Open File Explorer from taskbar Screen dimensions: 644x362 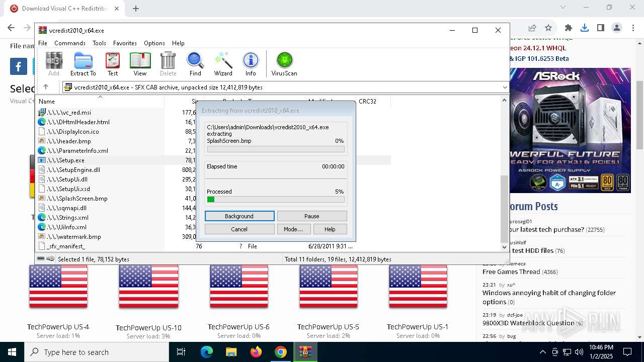pyautogui.click(x=231, y=352)
